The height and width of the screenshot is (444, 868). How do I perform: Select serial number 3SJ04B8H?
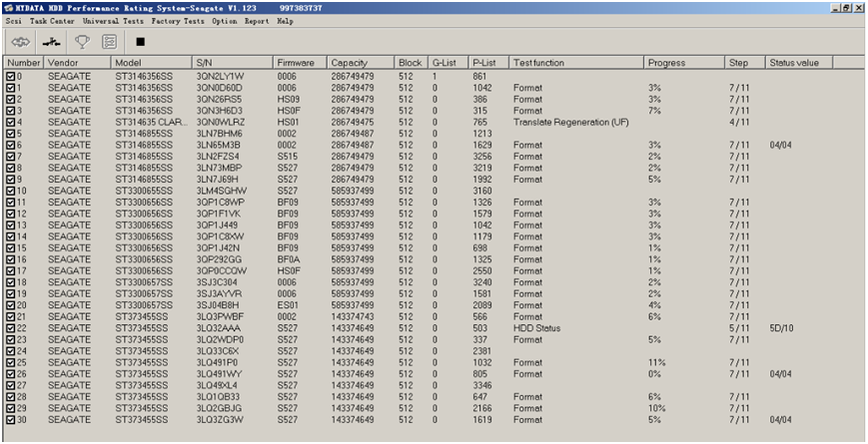tap(219, 305)
